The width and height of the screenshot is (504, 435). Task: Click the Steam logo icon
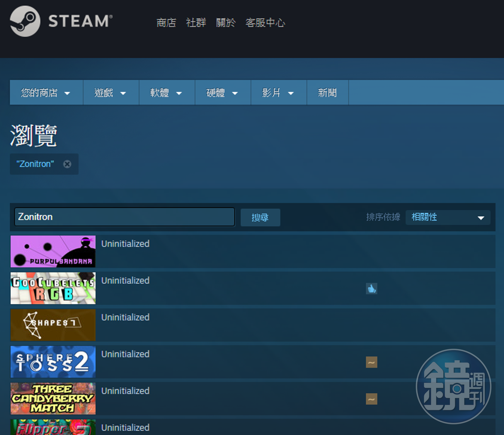[x=25, y=21]
